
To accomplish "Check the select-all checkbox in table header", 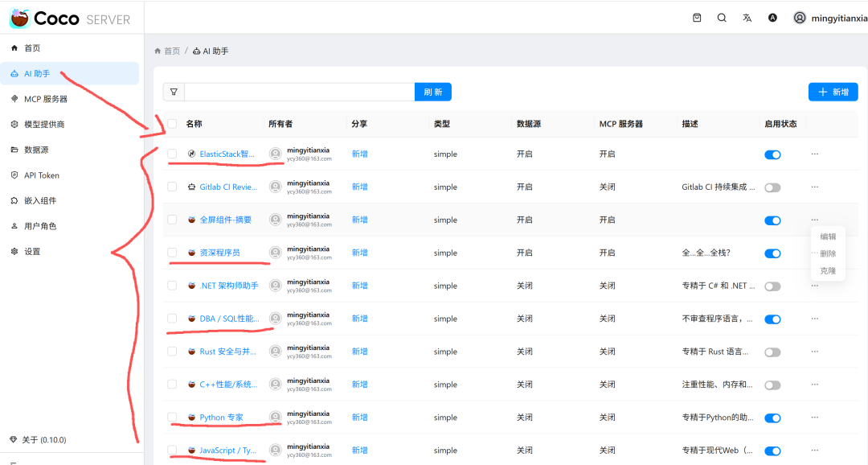I will tap(172, 124).
